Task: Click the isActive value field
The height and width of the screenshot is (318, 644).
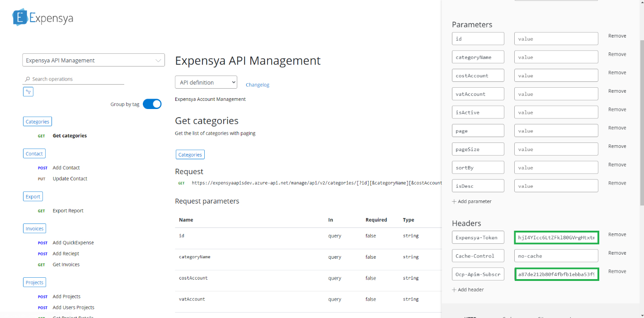Action: (x=556, y=112)
